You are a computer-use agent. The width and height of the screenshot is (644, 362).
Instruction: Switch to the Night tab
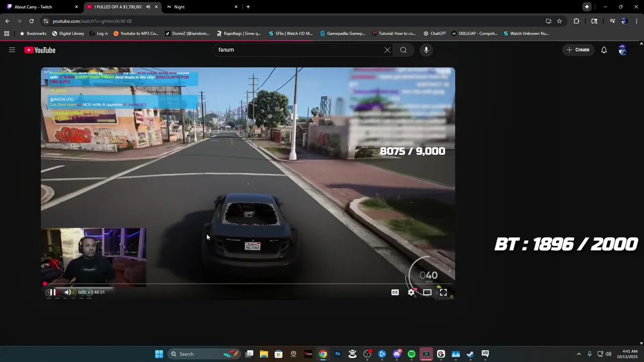pyautogui.click(x=201, y=7)
